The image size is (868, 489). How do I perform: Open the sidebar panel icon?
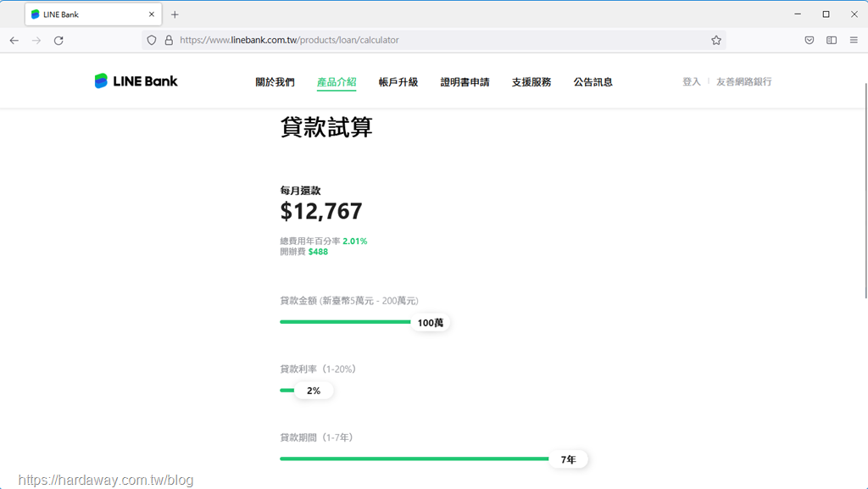pos(832,41)
